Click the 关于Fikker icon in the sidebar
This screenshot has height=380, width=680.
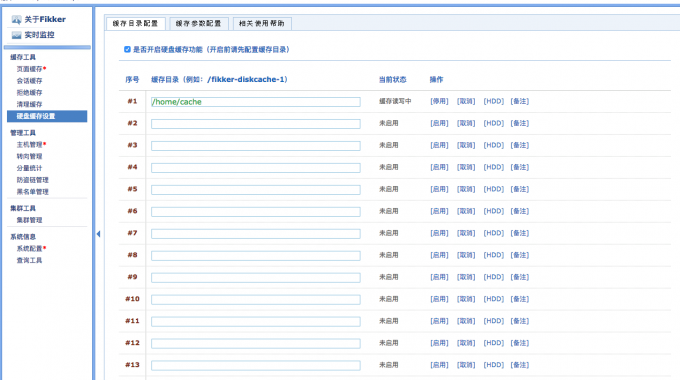[16, 20]
